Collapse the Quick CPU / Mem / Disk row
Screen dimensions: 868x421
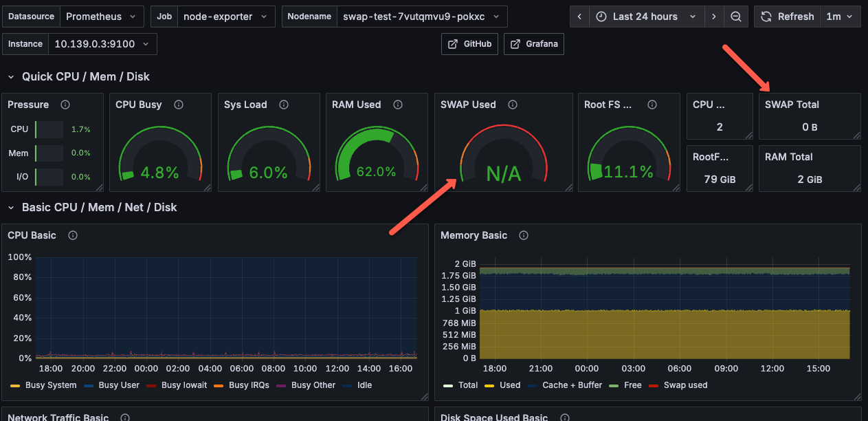coord(11,77)
